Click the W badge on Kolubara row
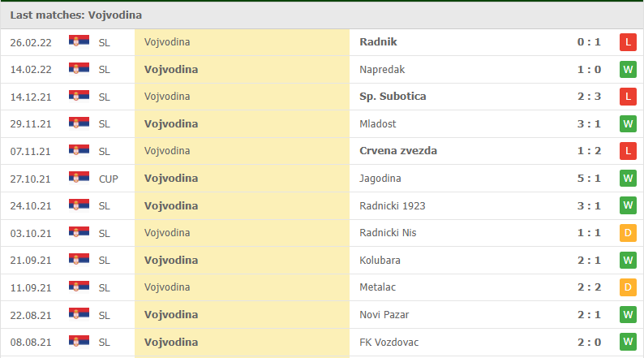 pos(628,260)
